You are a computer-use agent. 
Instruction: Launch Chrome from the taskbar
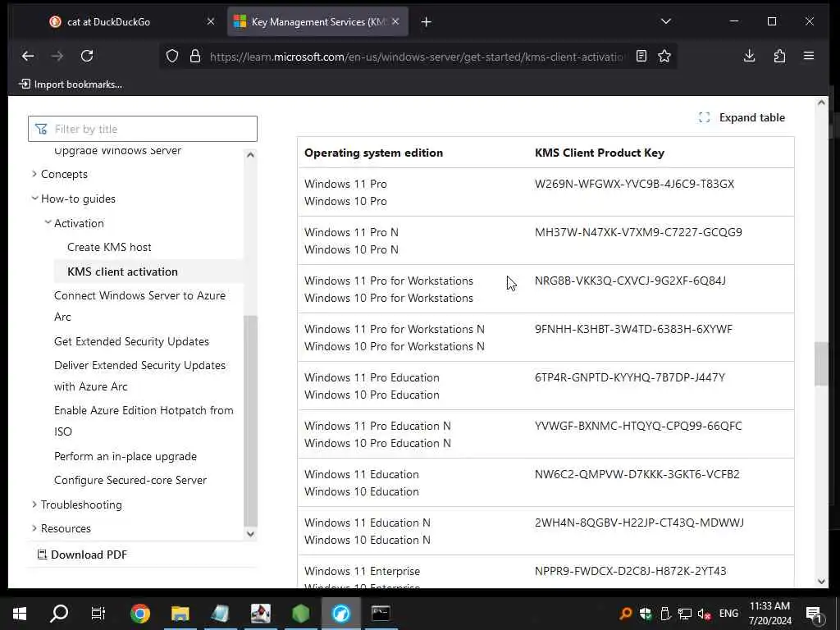140,614
